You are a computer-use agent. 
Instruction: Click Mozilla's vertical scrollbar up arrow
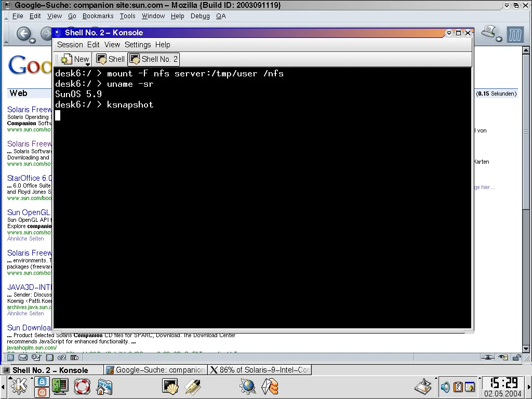click(x=526, y=50)
